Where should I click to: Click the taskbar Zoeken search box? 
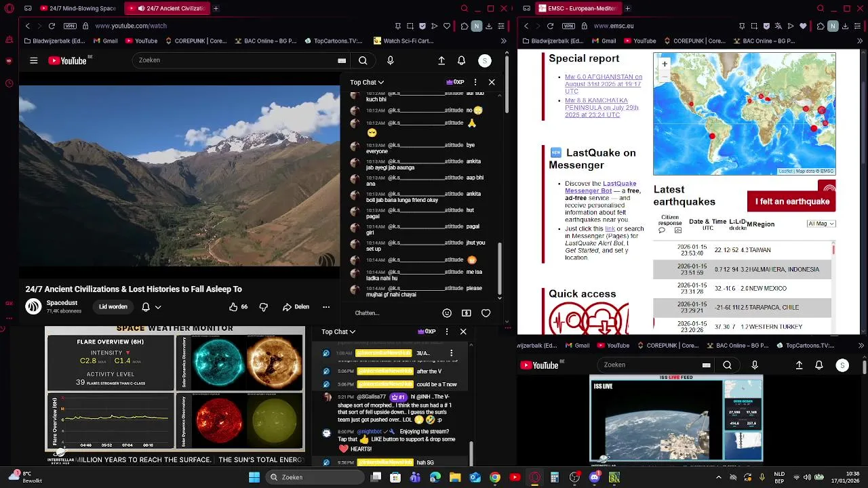pos(315,477)
